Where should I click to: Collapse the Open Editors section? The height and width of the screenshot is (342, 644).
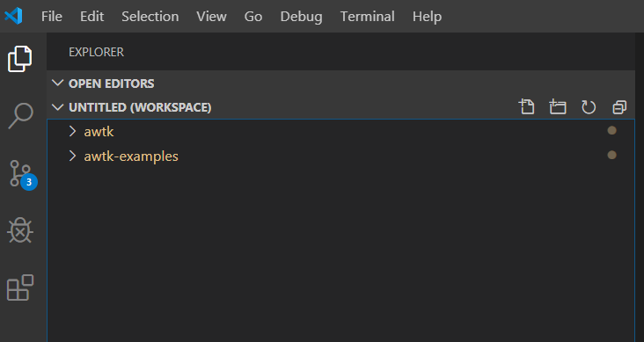click(58, 83)
